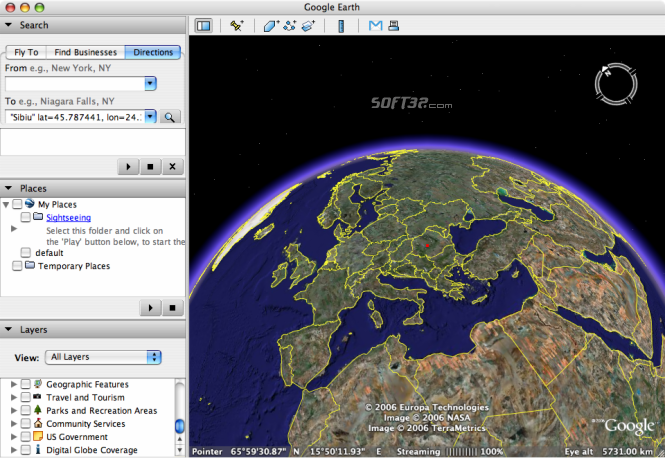Expand the Travel and Tourism layer
Image resolution: width=665 pixels, height=458 pixels.
pyautogui.click(x=14, y=397)
